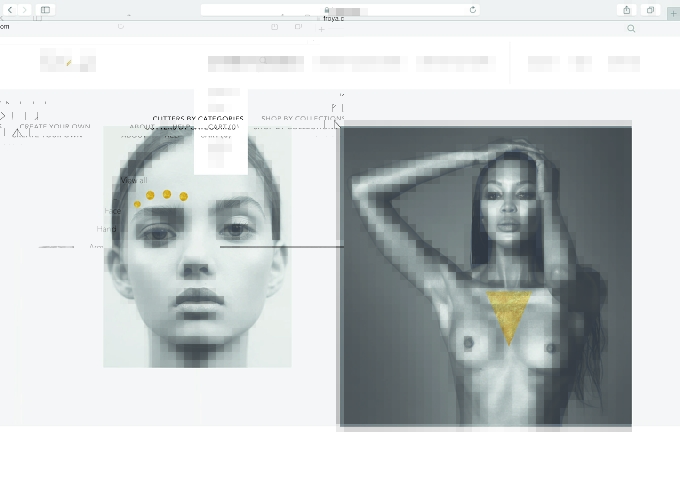Image resolution: width=680 pixels, height=482 pixels.
Task: Show the tab overview
Action: coord(650,10)
